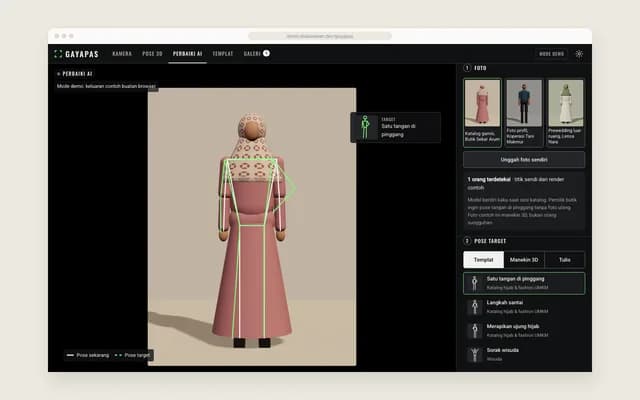This screenshot has width=640, height=400.
Task: Click the GAYAPAS logo icon
Action: coord(58,54)
